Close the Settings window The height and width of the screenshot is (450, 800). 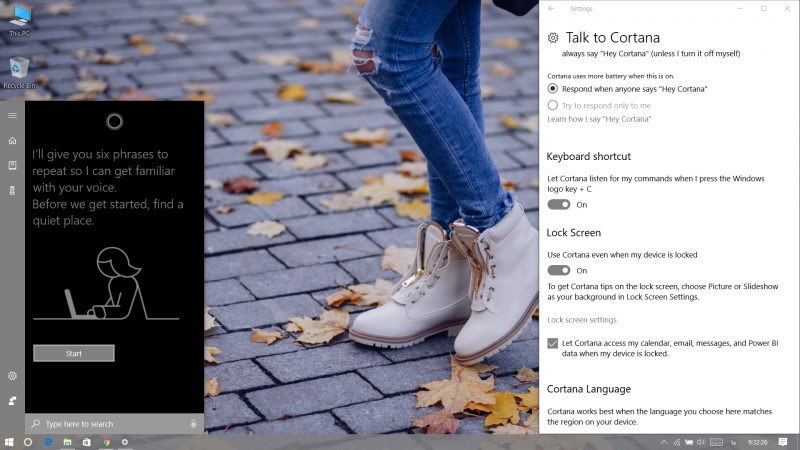(787, 8)
